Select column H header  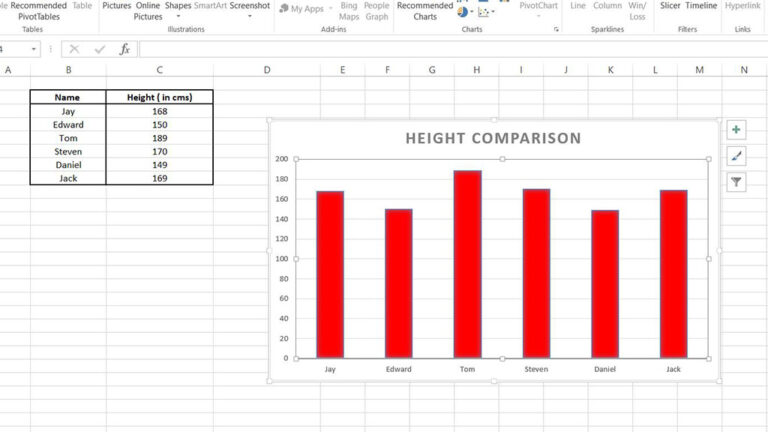tap(477, 70)
